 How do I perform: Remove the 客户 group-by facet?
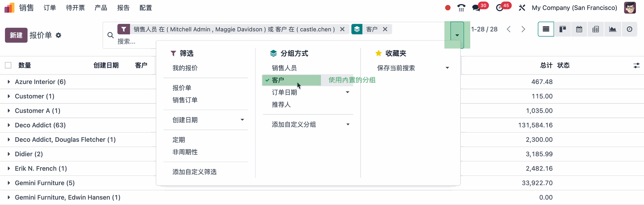tap(385, 29)
